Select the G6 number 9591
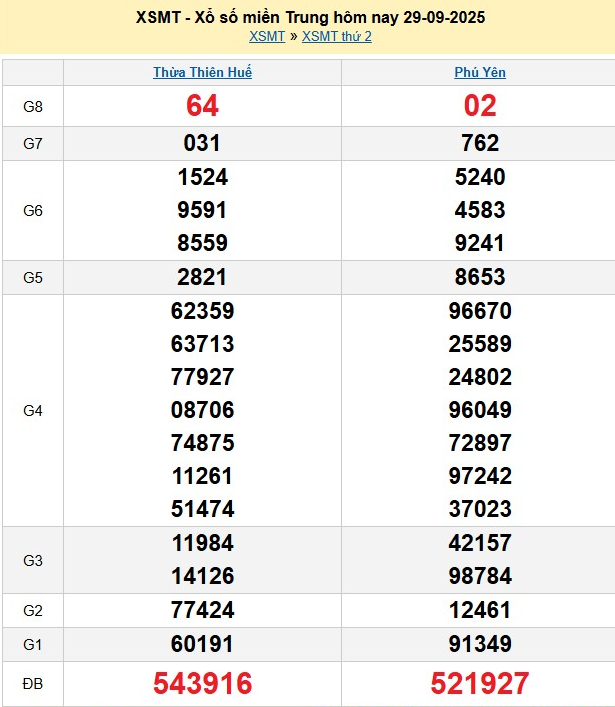This screenshot has width=615, height=707. (x=202, y=210)
